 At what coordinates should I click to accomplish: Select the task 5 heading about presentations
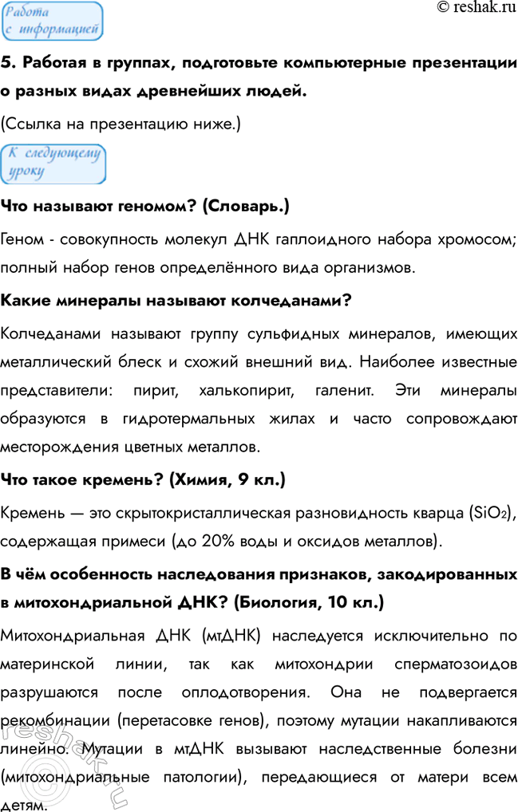[x=259, y=77]
